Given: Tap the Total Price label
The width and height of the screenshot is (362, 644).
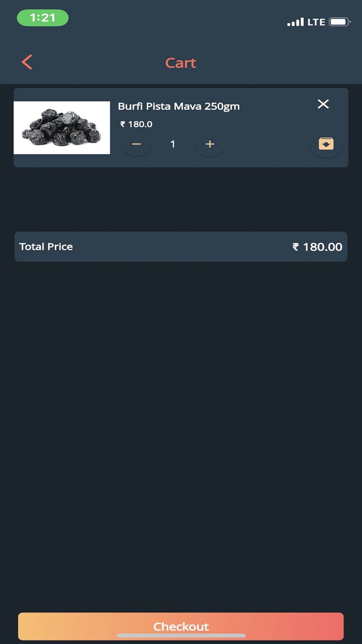Looking at the screenshot, I should pos(46,246).
